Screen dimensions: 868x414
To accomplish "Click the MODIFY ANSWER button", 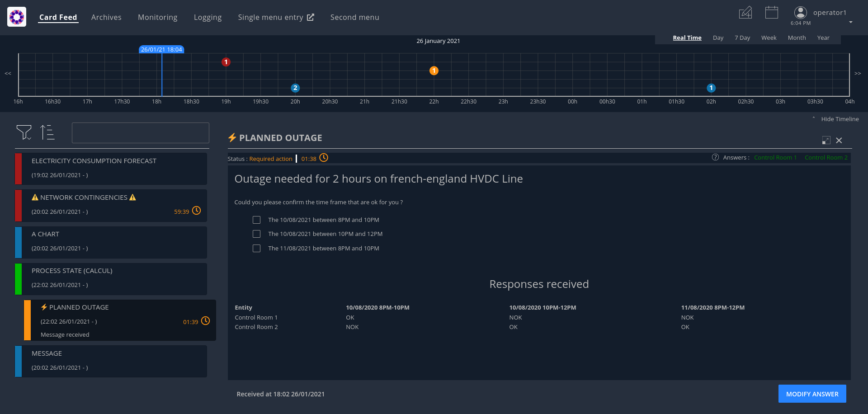I will (812, 394).
